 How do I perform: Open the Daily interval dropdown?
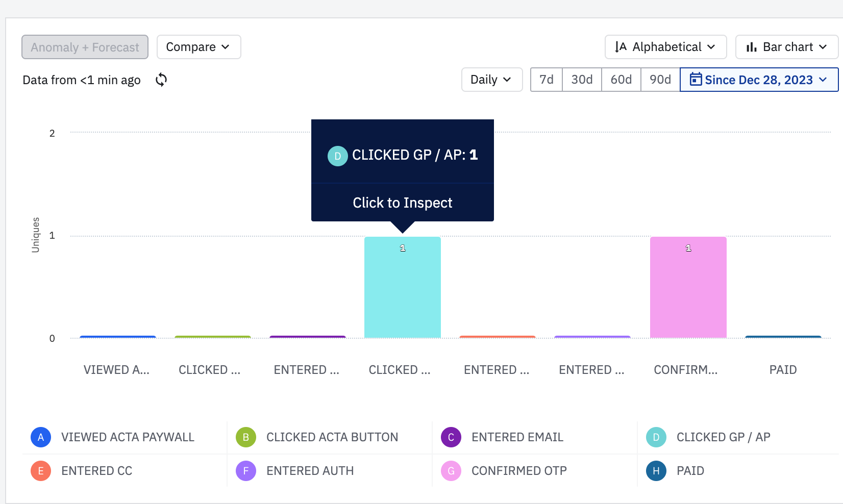pyautogui.click(x=492, y=80)
